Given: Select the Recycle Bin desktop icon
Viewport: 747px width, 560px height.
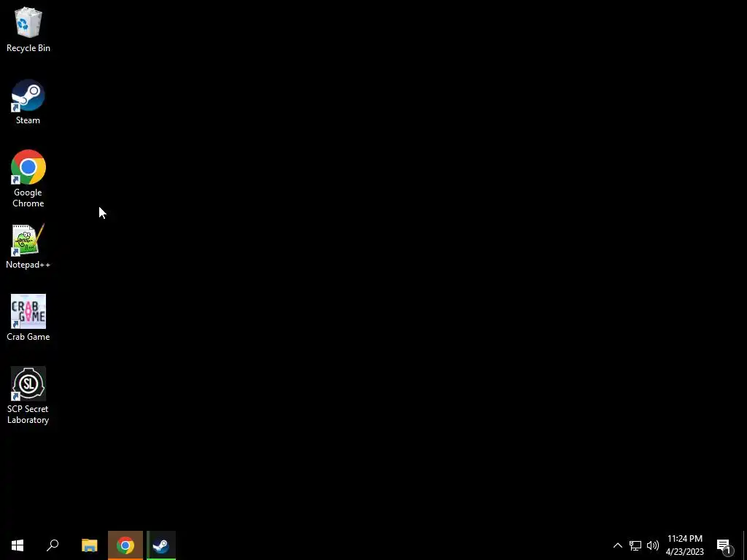Looking at the screenshot, I should click(x=28, y=29).
